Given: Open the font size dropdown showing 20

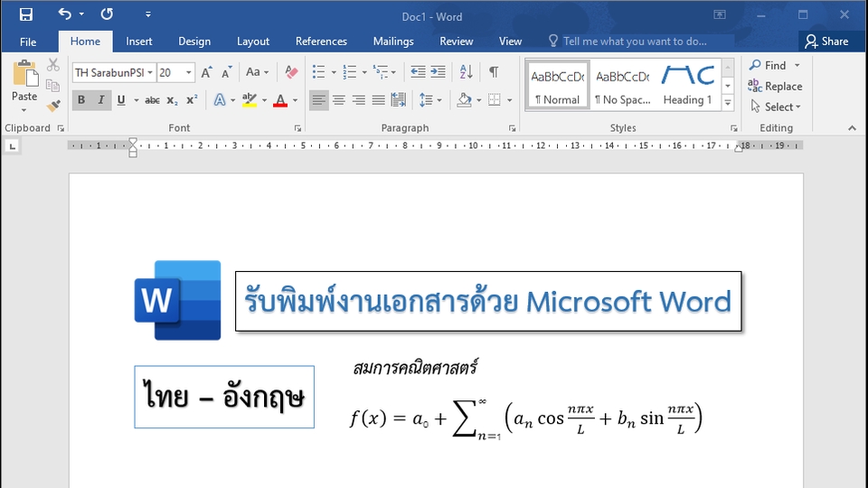Looking at the screenshot, I should 189,72.
